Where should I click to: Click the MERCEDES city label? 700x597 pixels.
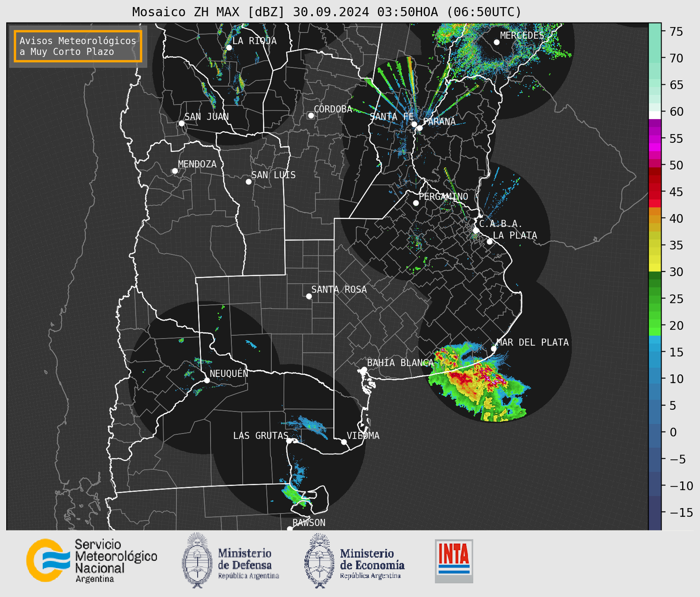522,36
